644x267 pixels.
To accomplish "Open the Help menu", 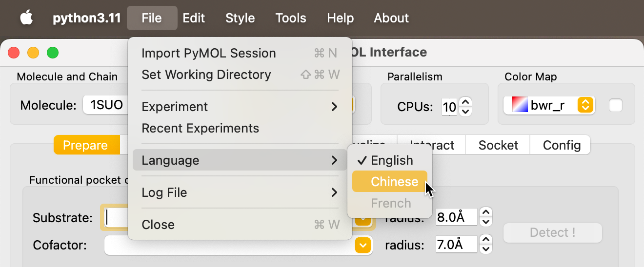I will point(340,18).
